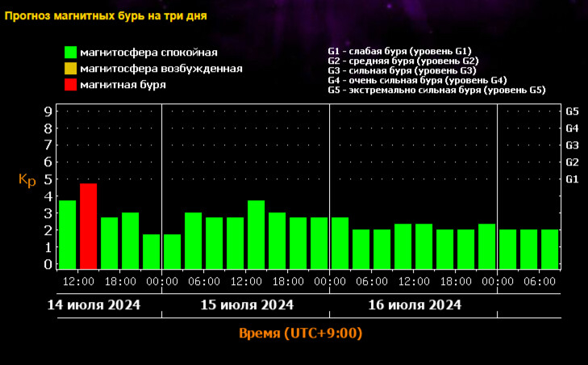The width and height of the screenshot is (588, 365).
Task: Select the '16 июля 2024' date label
Action: click(x=414, y=305)
